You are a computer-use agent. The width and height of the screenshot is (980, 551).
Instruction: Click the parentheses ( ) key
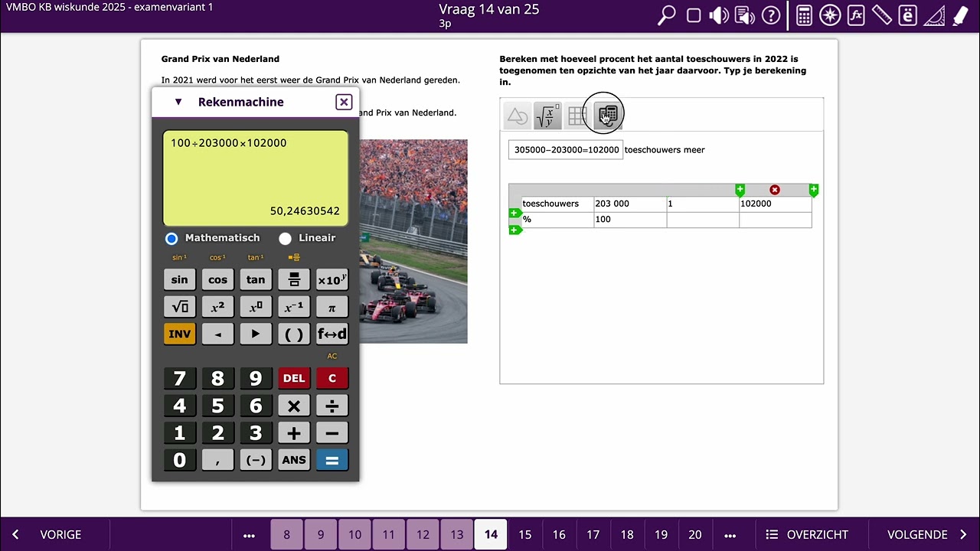click(x=294, y=334)
